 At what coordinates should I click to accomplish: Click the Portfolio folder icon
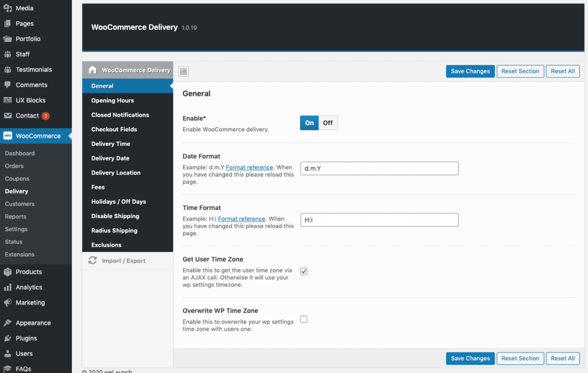pyautogui.click(x=7, y=38)
